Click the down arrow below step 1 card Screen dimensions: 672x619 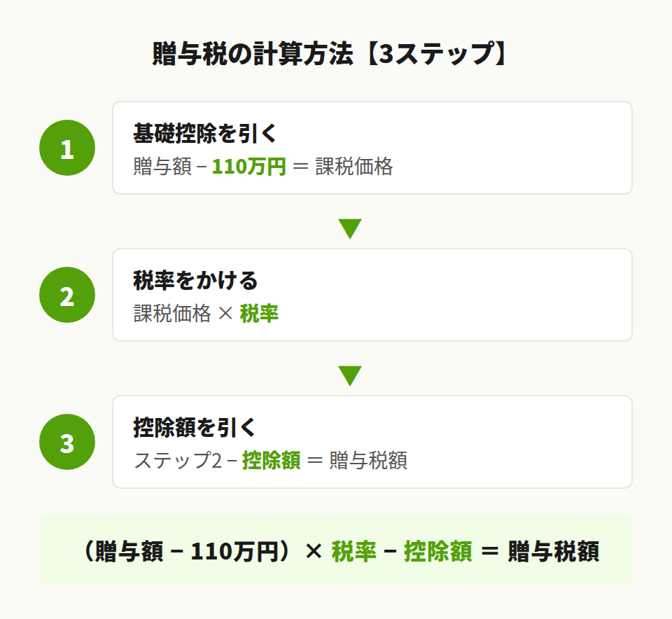point(349,229)
